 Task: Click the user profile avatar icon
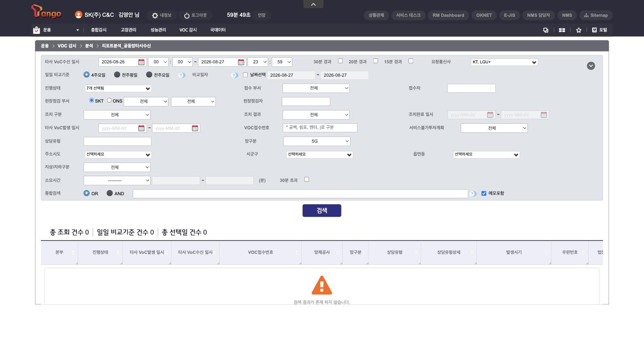[78, 15]
